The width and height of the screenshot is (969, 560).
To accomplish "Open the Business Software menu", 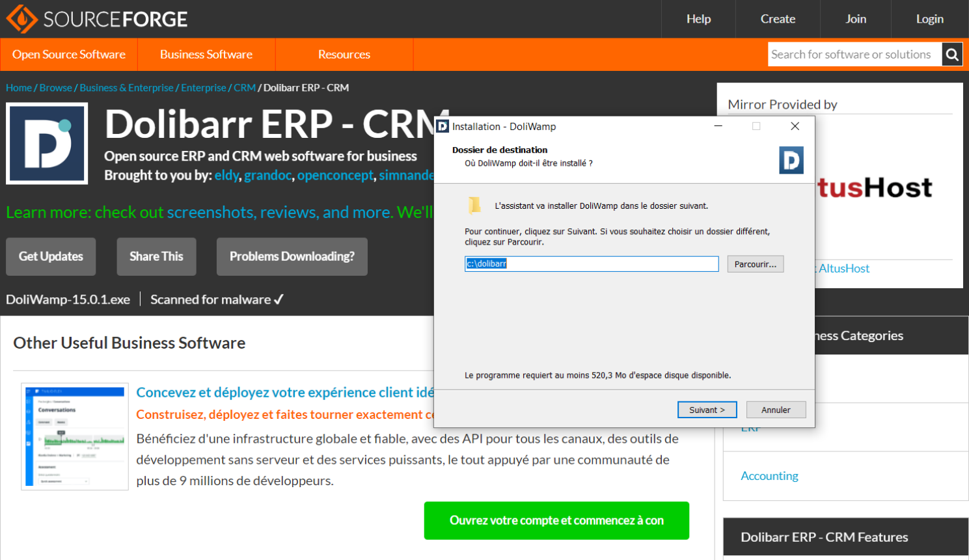I will (206, 55).
